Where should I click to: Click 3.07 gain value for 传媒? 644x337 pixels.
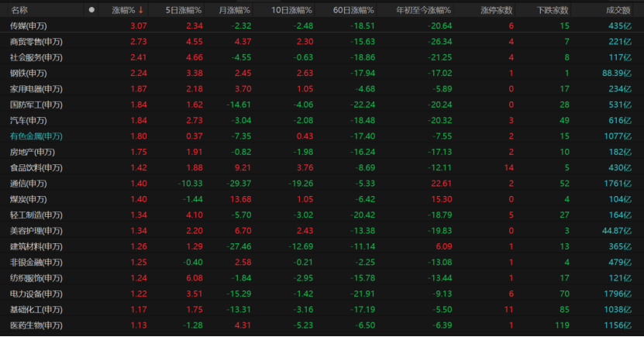click(x=139, y=26)
